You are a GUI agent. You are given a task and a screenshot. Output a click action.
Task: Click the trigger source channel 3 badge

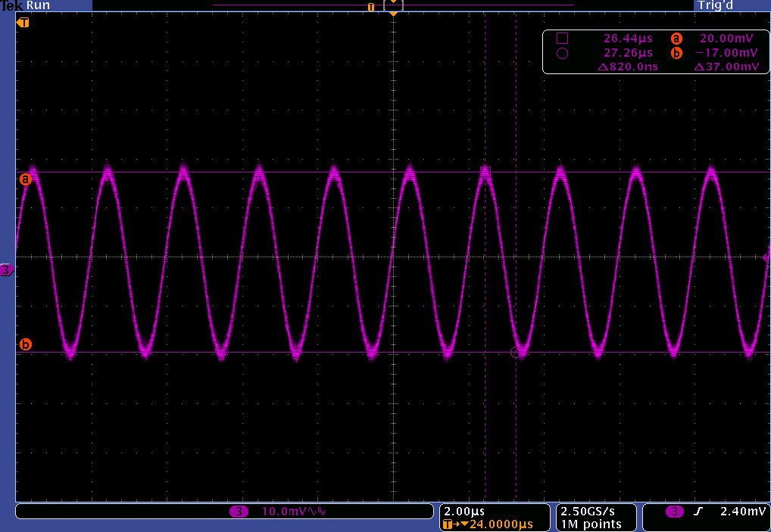[673, 512]
